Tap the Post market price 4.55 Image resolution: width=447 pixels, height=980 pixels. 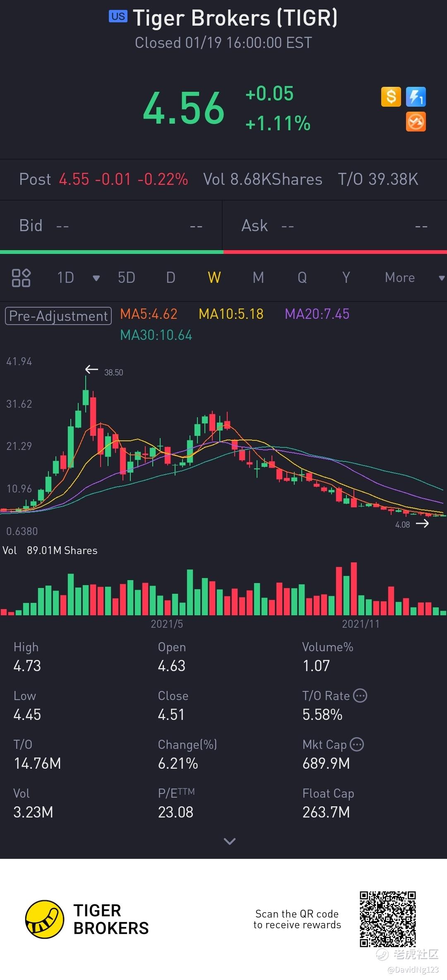click(74, 179)
